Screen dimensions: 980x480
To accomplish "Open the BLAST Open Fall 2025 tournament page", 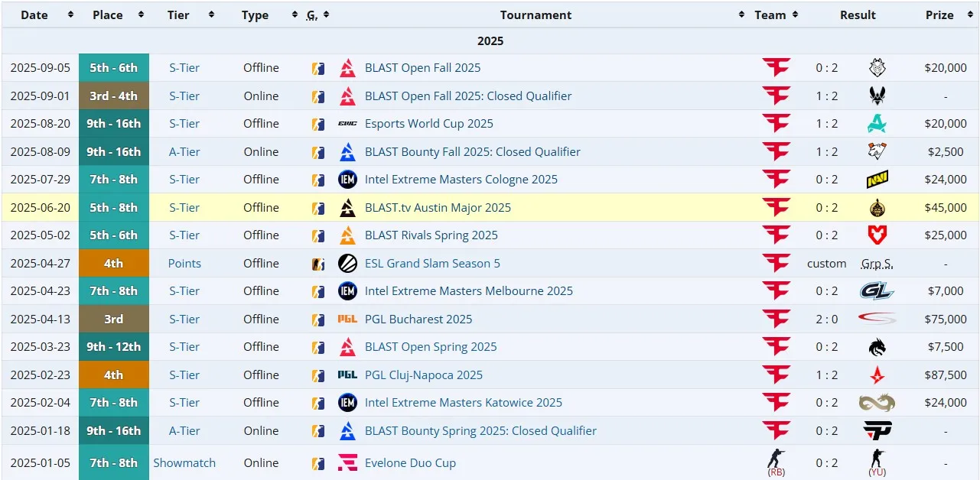I will point(423,68).
